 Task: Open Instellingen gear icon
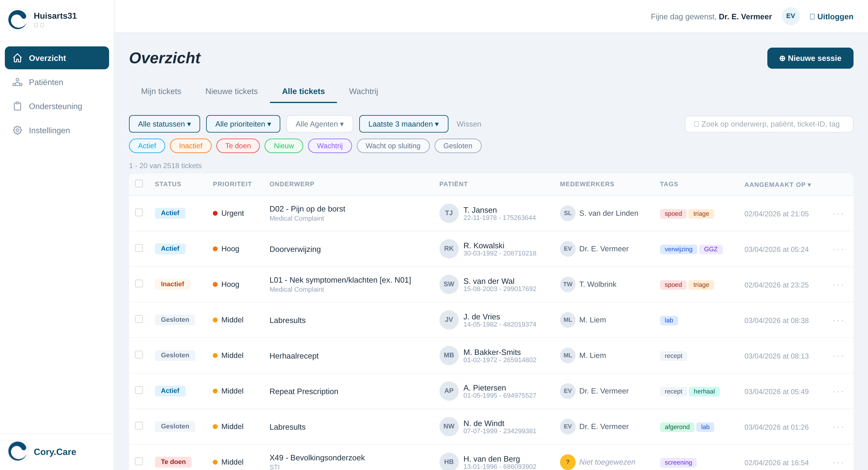(17, 130)
